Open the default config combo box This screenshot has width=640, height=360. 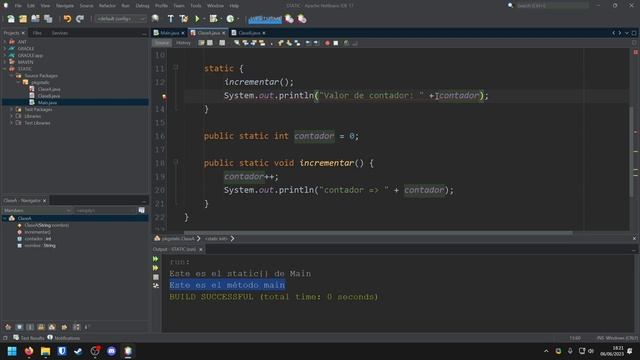pos(120,19)
